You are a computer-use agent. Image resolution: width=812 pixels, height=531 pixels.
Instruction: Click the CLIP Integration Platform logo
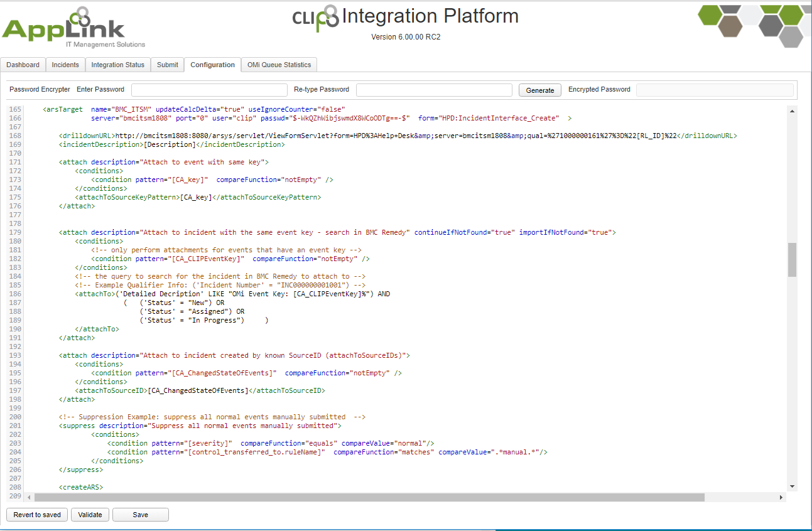406,18
